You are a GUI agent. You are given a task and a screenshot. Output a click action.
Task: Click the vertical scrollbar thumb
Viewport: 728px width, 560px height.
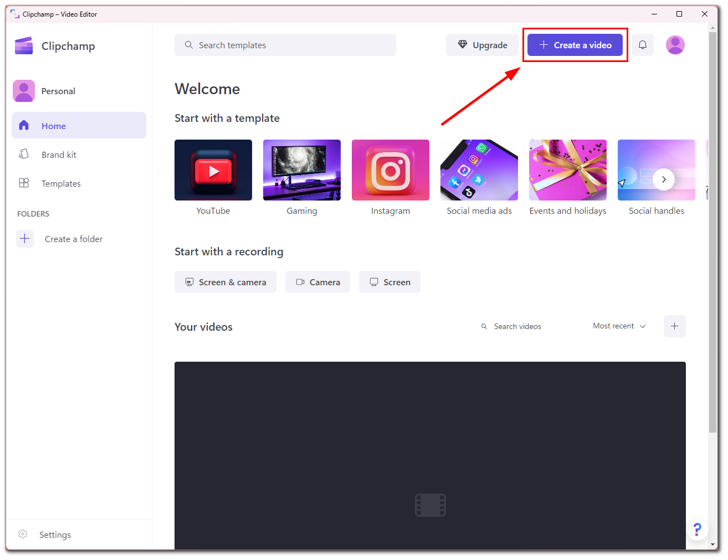pos(713,233)
